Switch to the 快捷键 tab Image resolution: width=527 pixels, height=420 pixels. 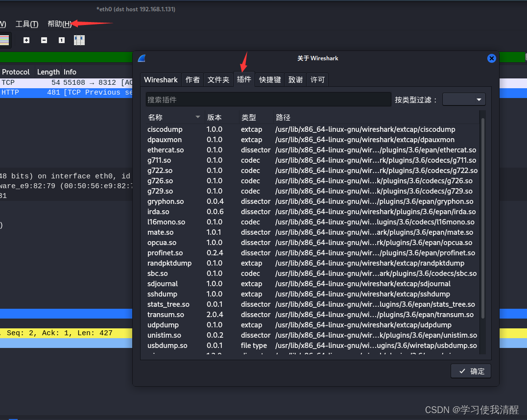pyautogui.click(x=270, y=80)
